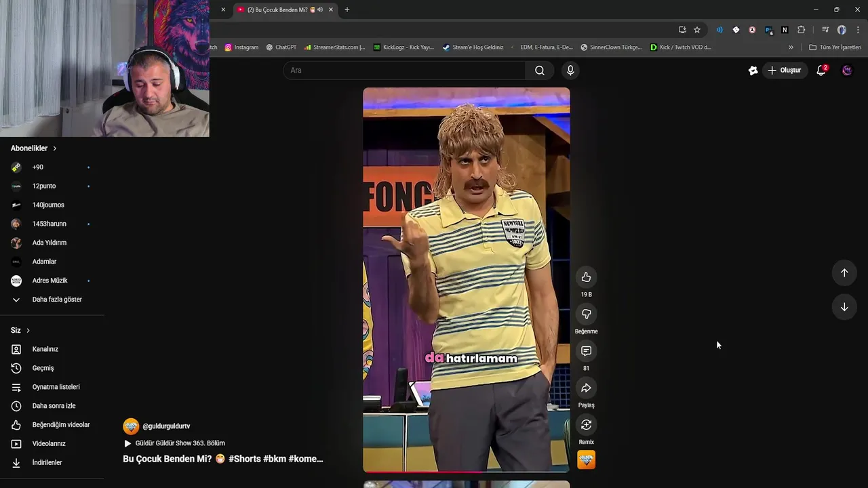Start voice search with the microphone icon
Viewport: 868px width, 488px height.
570,70
